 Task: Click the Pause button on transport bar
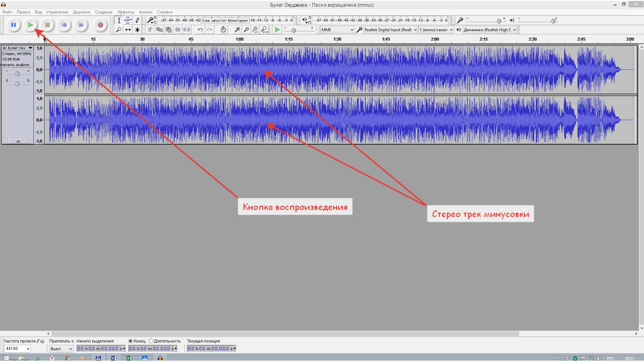coord(14,25)
